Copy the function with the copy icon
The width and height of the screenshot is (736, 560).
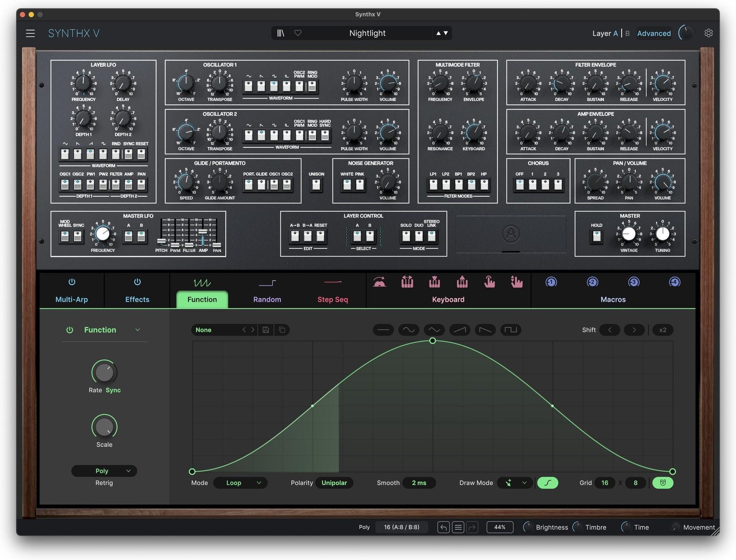tap(282, 330)
